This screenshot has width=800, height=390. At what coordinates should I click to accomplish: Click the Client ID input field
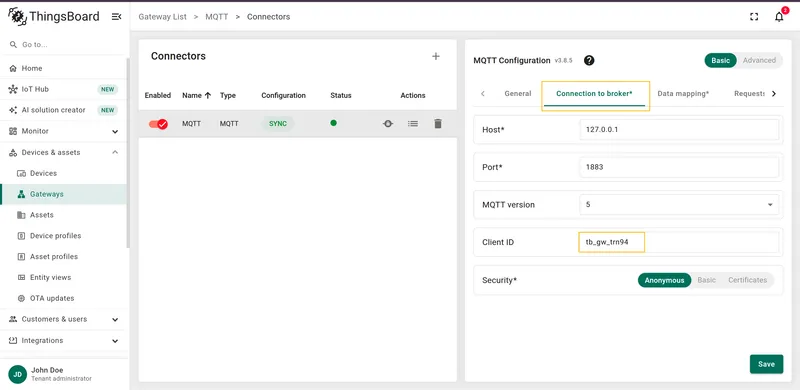pos(679,242)
